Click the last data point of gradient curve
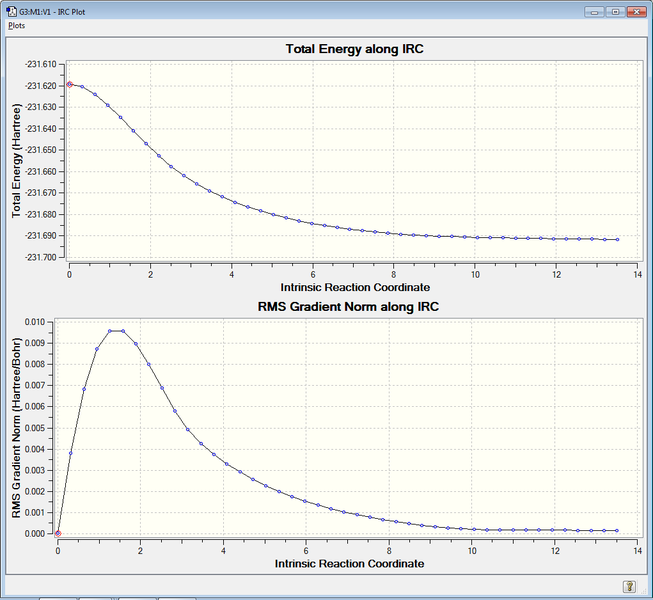The height and width of the screenshot is (600, 653). point(617,530)
